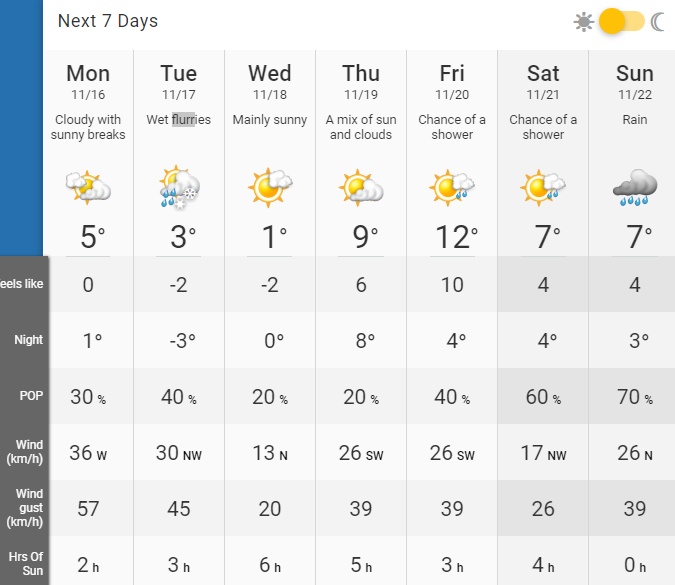Click Monday's cloudy with sunny breaks icon
The image size is (675, 585).
point(88,187)
